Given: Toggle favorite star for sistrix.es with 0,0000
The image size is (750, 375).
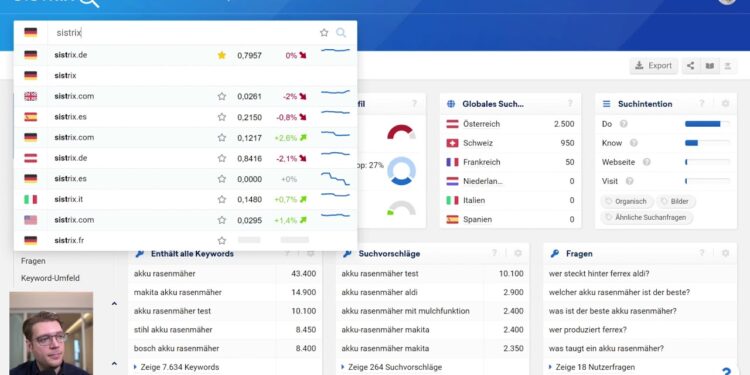Looking at the screenshot, I should 221,179.
